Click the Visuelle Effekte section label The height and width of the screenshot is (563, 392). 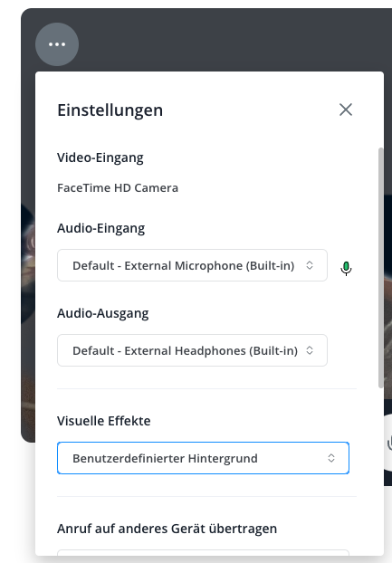click(104, 421)
